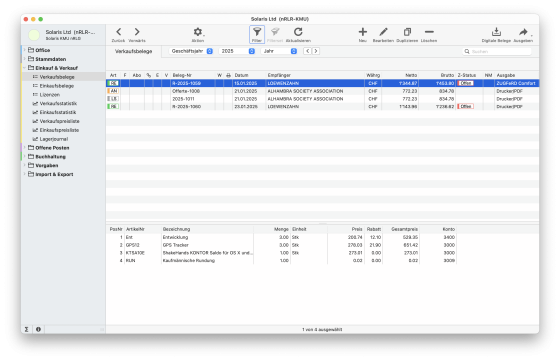Screen dimensions: 560x361
Task: Click the sigma summary icon
Action: [26, 329]
